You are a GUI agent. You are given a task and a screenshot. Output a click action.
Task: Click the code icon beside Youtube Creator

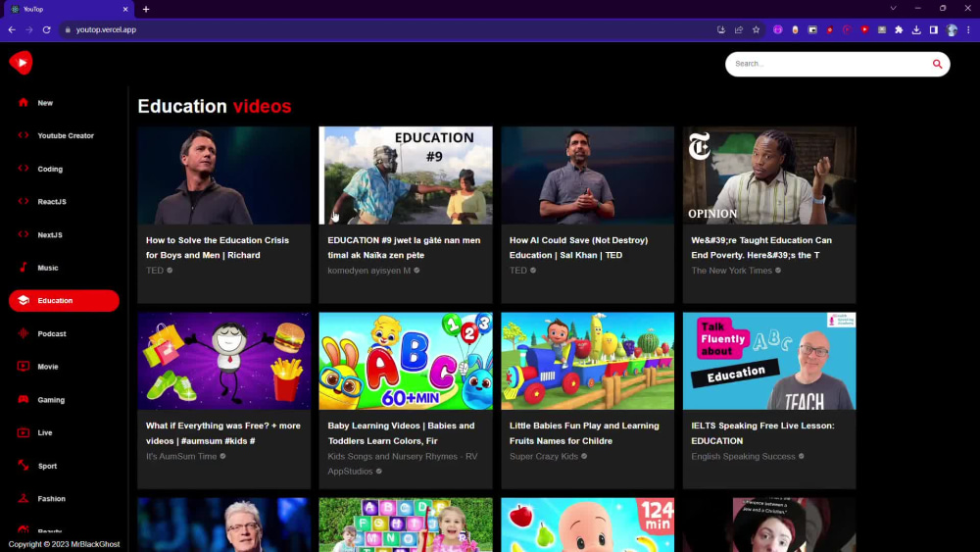click(x=24, y=135)
